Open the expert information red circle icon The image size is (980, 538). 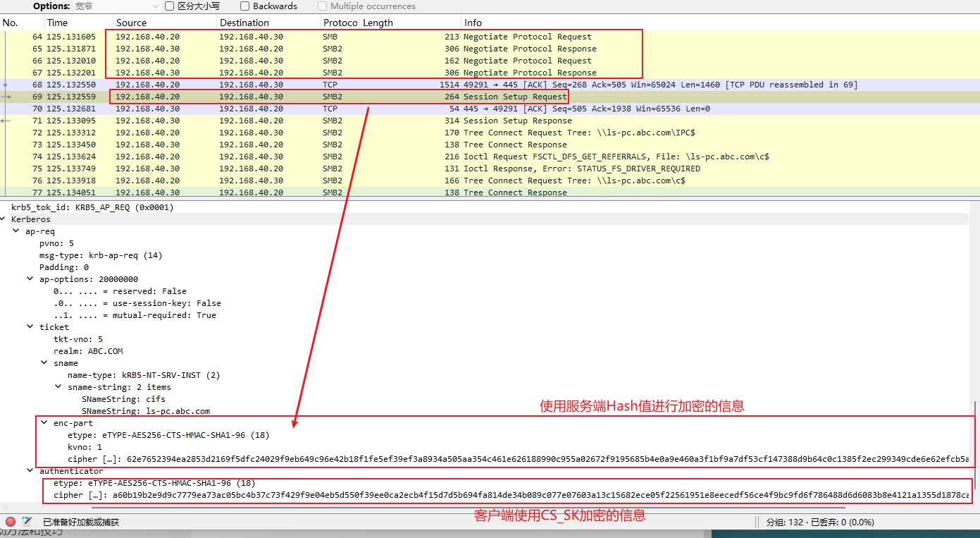point(11,522)
